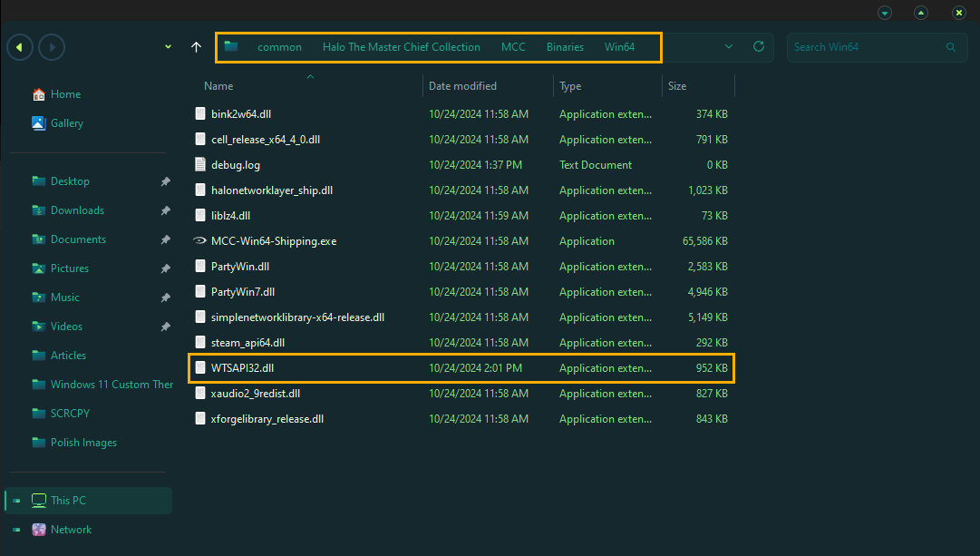The width and height of the screenshot is (980, 556).
Task: Minimize the File Explorer window
Action: [885, 13]
